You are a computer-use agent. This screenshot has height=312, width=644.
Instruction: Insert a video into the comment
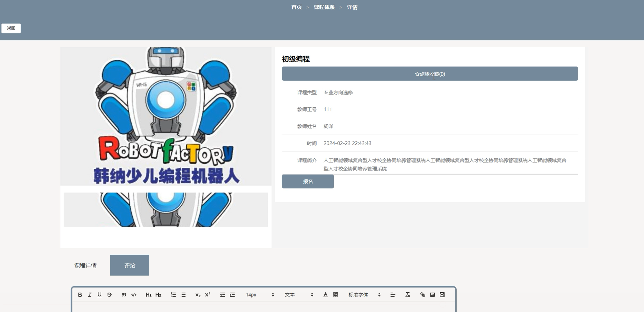coord(442,295)
